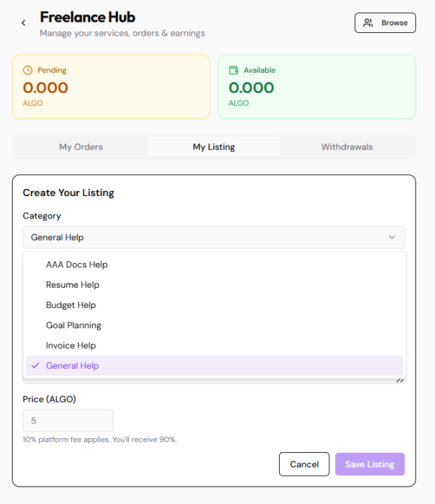Go back using the left chevron arrow
Viewport: 435px width, 504px height.
[x=24, y=23]
